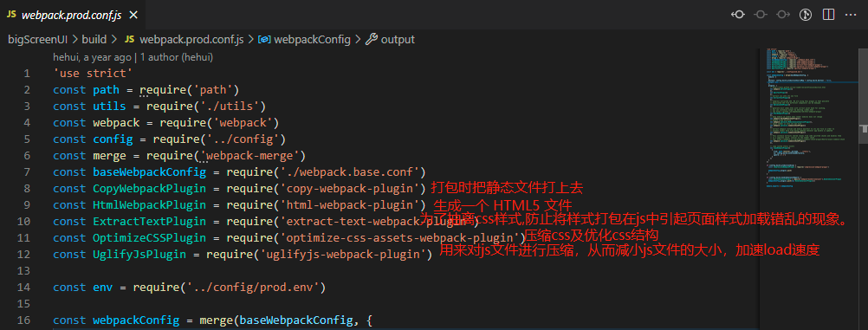Screen dimensions: 868x330
Task: Go to next change icon
Action: point(783,15)
